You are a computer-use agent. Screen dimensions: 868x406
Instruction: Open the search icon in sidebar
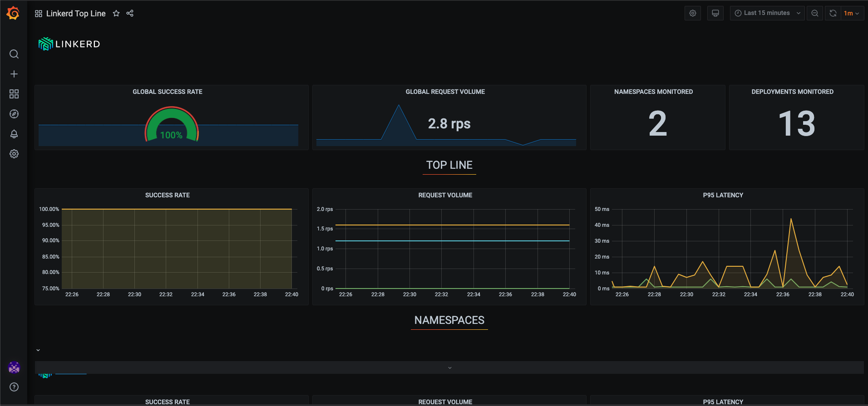click(x=14, y=54)
